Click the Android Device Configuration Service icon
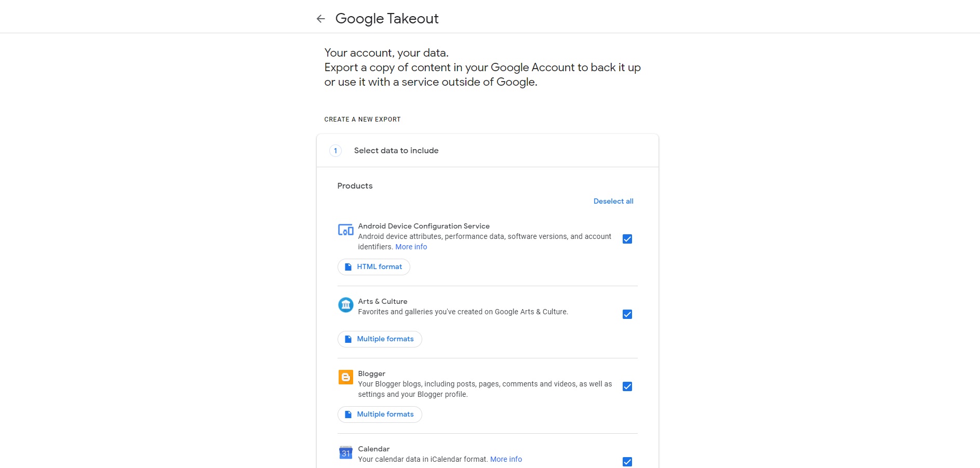The width and height of the screenshot is (980, 468). [x=345, y=230]
